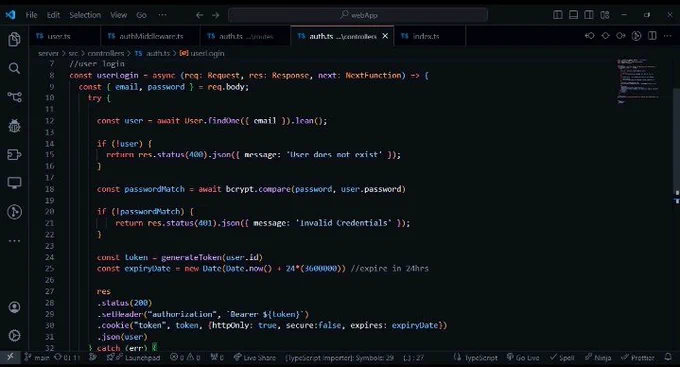
Task: Start Go Live server
Action: (523, 357)
